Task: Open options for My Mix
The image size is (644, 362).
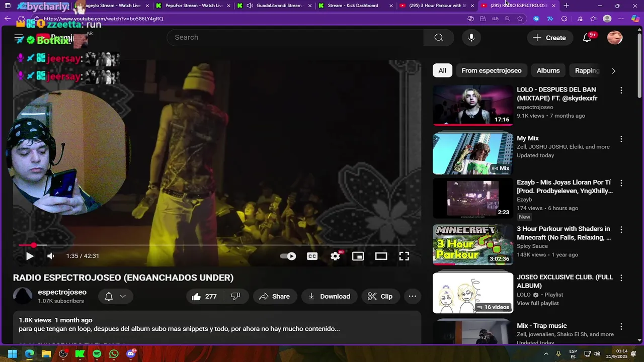Action: click(621, 139)
